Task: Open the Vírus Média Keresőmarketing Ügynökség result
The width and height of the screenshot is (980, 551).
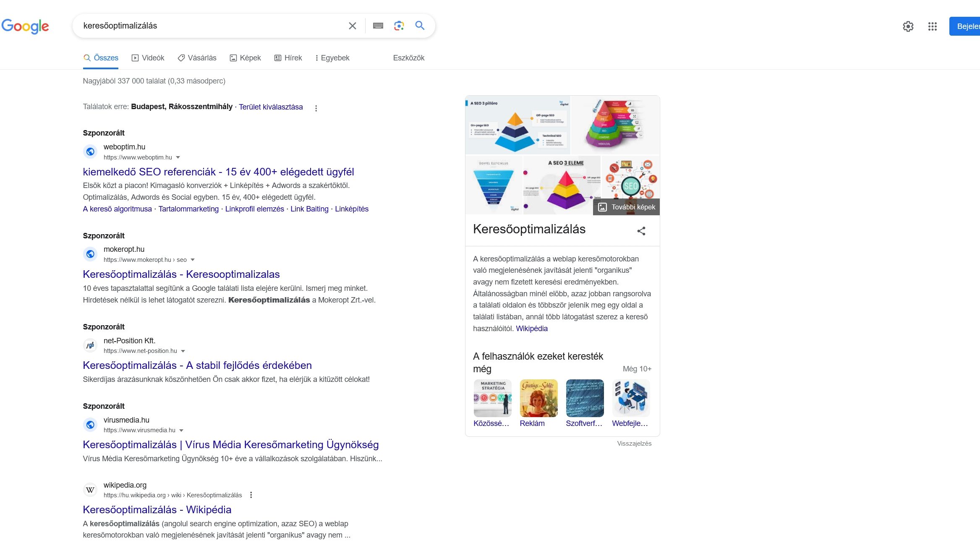Action: tap(231, 445)
